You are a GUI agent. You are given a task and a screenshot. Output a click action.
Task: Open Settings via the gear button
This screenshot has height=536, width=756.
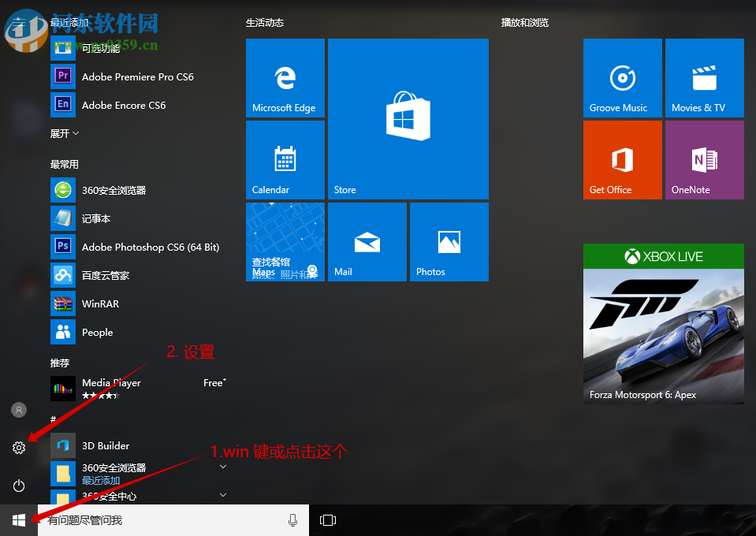[x=18, y=447]
